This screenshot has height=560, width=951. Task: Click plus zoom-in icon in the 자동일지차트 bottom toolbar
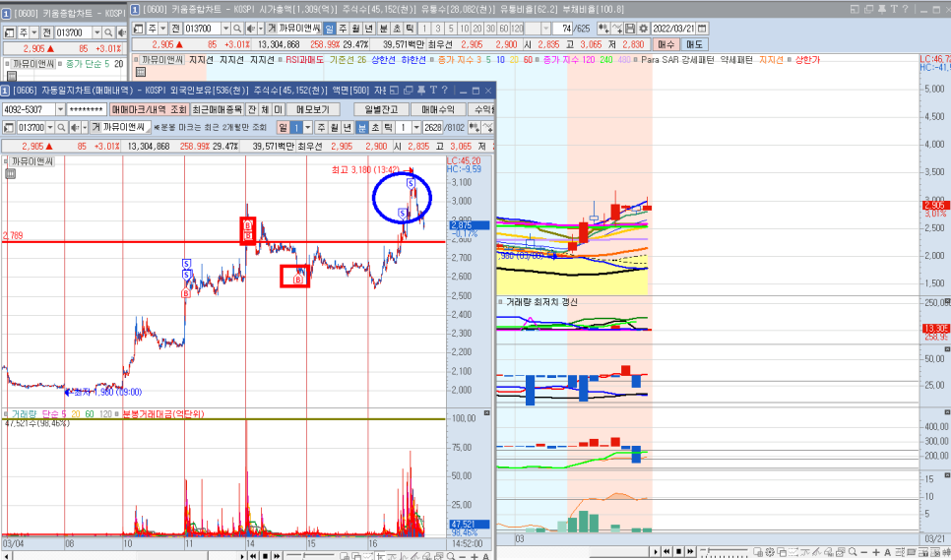point(474,556)
